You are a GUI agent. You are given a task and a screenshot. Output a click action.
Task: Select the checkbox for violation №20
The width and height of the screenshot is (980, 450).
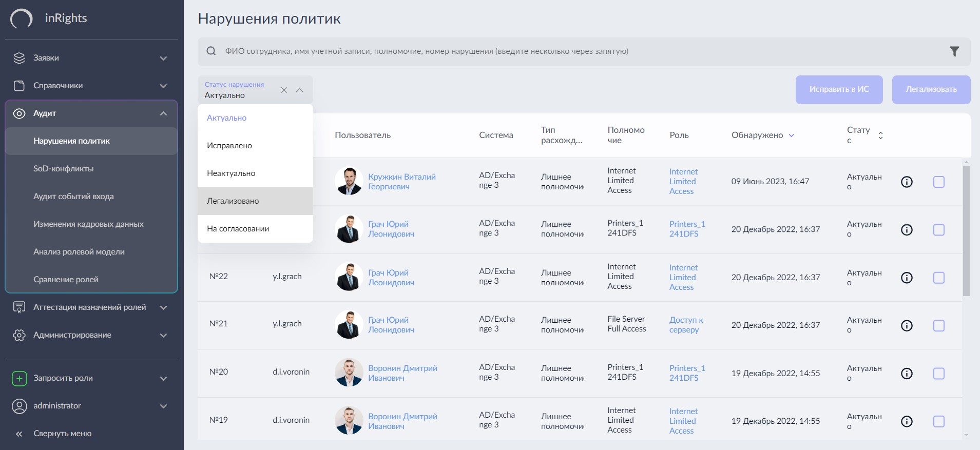pos(938,374)
